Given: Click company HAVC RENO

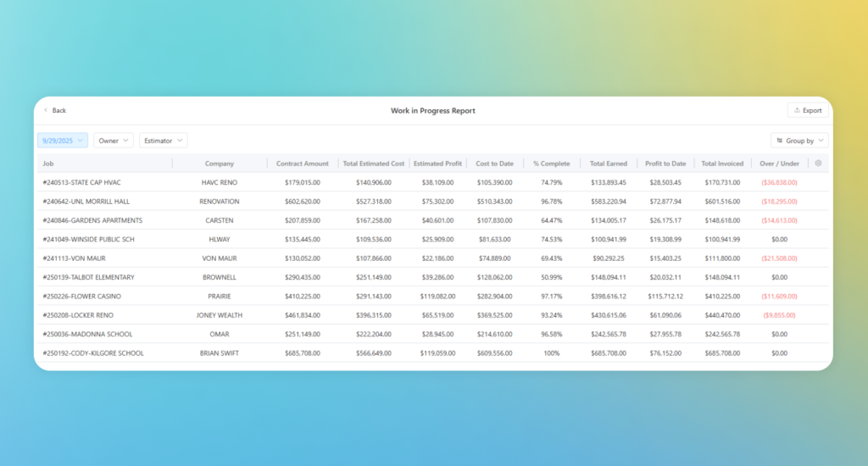Looking at the screenshot, I should tap(220, 182).
